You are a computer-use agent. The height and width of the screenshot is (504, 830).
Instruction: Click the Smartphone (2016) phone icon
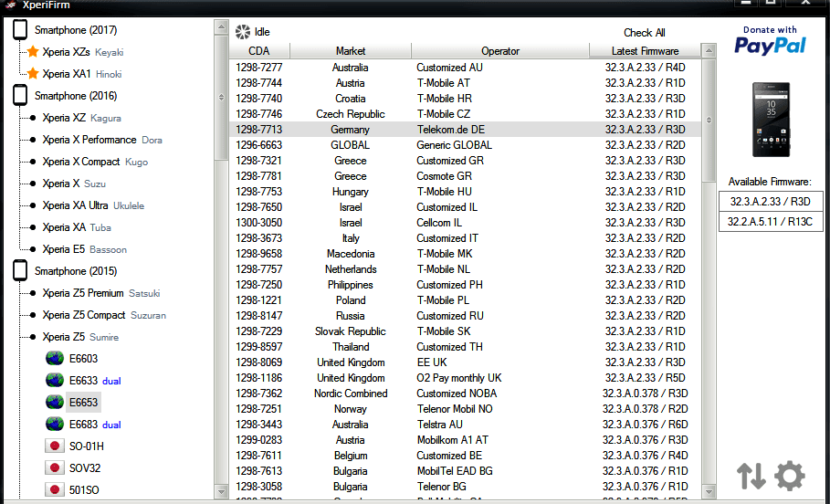pyautogui.click(x=20, y=96)
